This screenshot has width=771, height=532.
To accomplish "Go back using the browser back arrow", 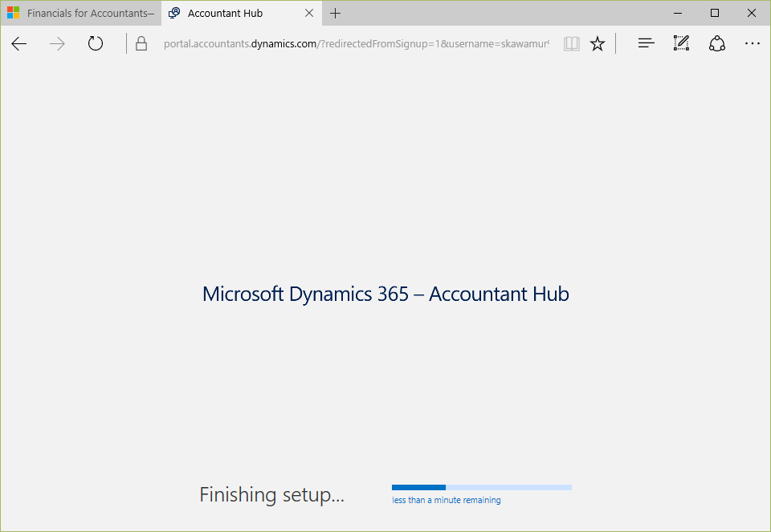I will 18,43.
